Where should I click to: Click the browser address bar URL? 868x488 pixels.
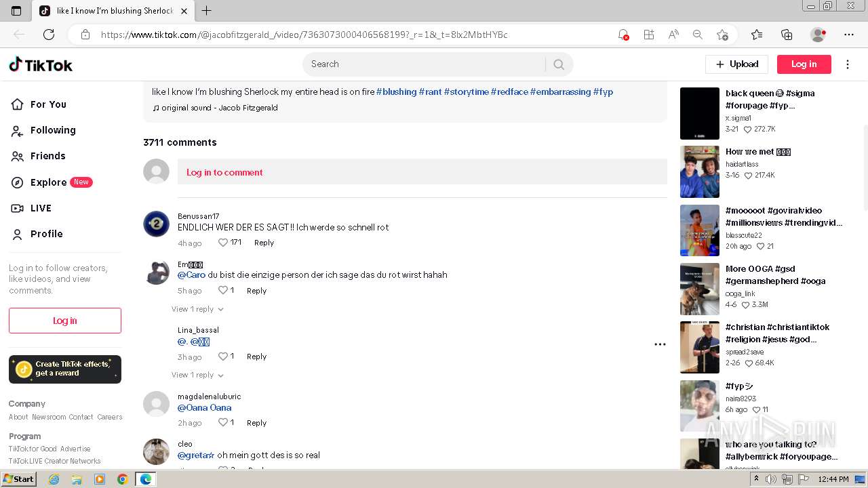pyautogui.click(x=304, y=35)
